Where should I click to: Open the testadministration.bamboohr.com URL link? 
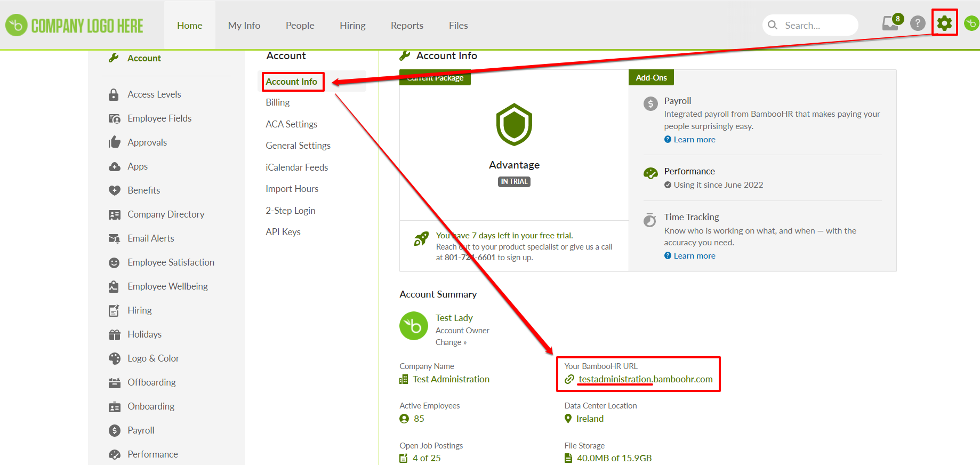point(645,379)
